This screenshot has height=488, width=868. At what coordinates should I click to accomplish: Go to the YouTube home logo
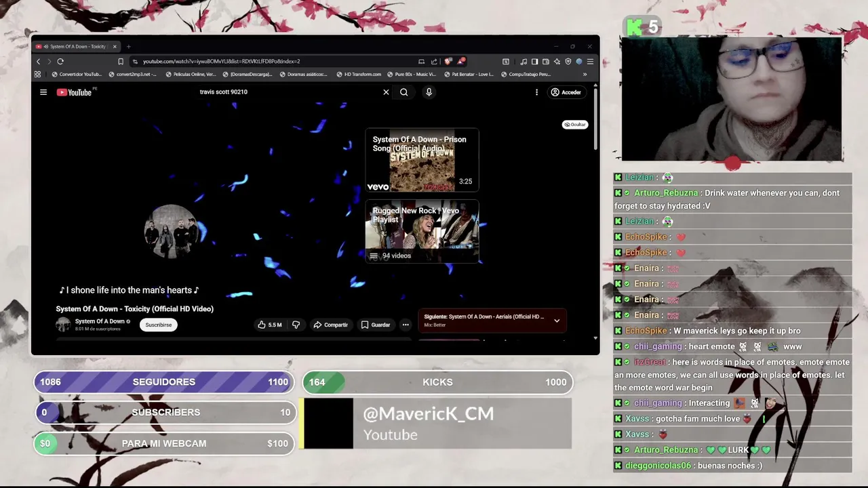(x=74, y=92)
